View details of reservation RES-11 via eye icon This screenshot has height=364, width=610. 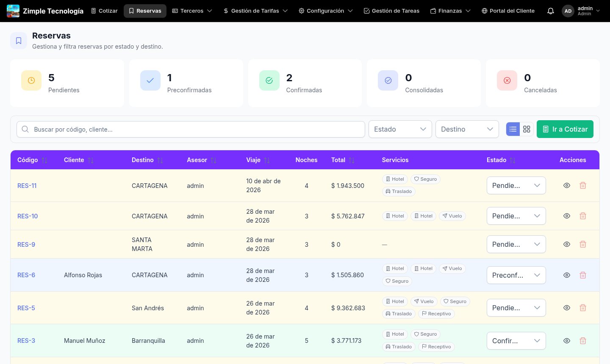click(566, 185)
